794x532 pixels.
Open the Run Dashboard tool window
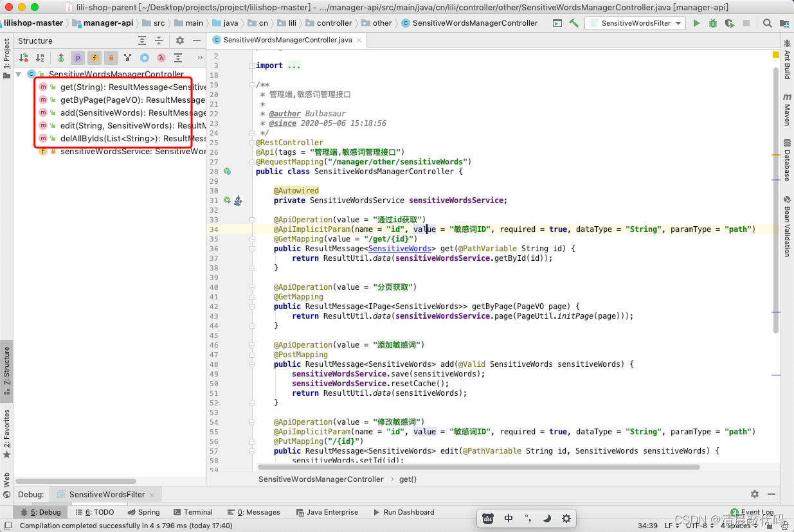[x=403, y=512]
